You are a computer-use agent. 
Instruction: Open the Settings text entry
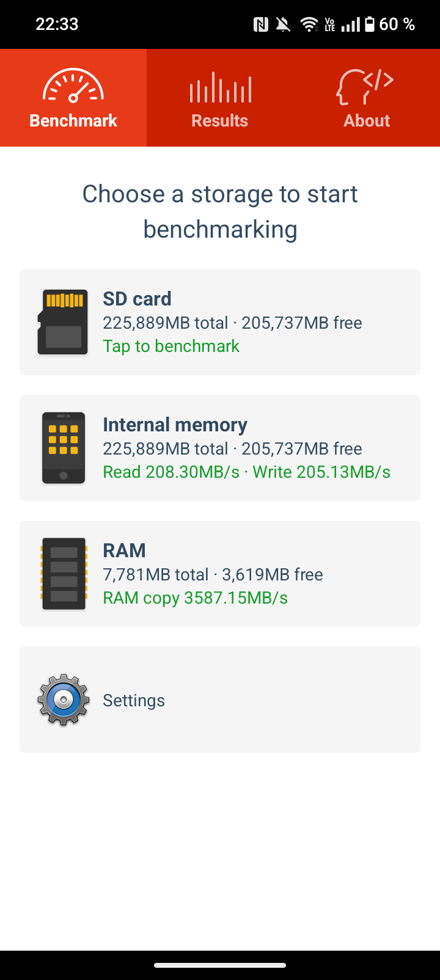(134, 700)
